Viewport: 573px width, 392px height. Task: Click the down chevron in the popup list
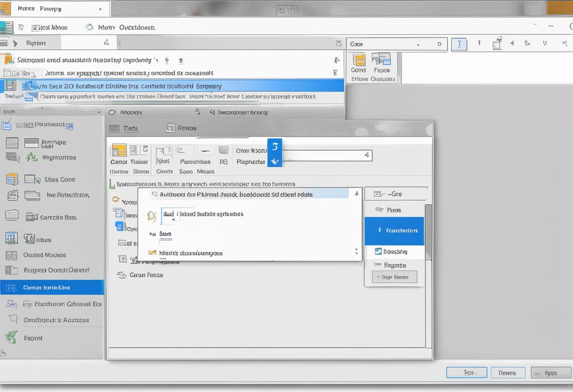[x=356, y=252]
